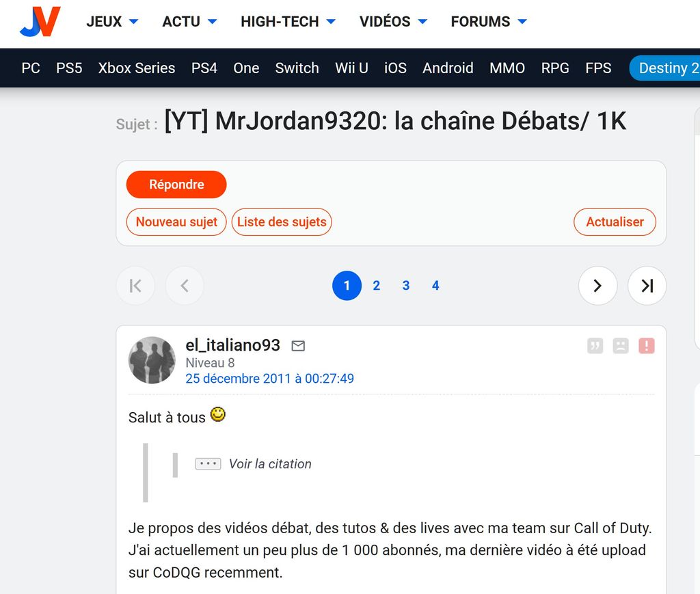The image size is (700, 594).
Task: Open the Xbox Series section
Action: pos(137,68)
